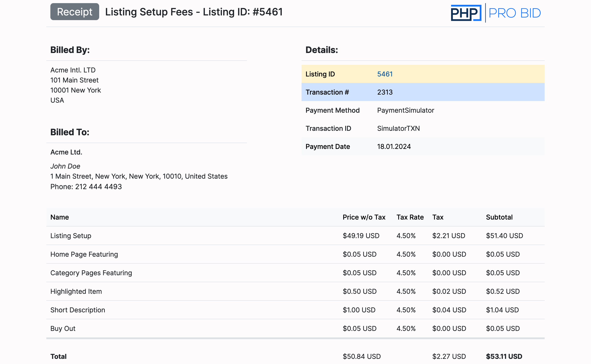Click the Name column header

pos(60,217)
